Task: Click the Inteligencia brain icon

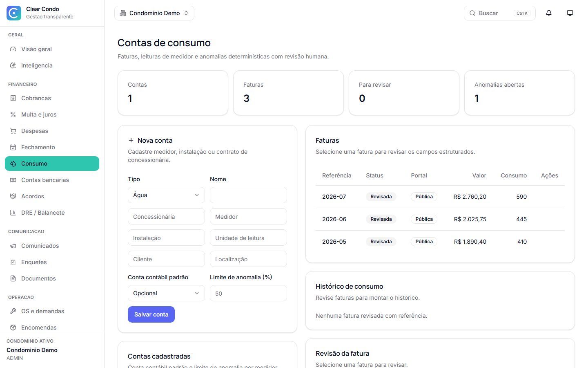Action: coord(13,65)
